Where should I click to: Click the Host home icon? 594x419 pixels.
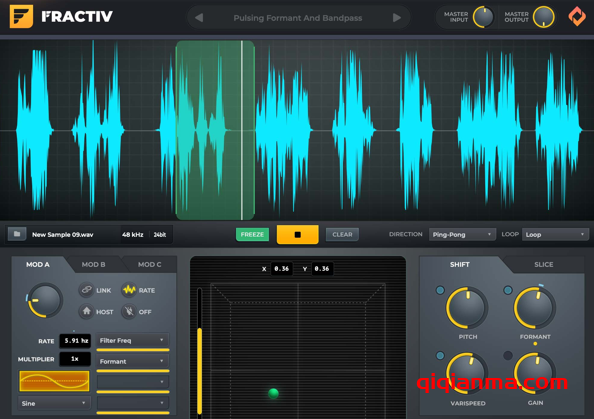click(x=86, y=311)
